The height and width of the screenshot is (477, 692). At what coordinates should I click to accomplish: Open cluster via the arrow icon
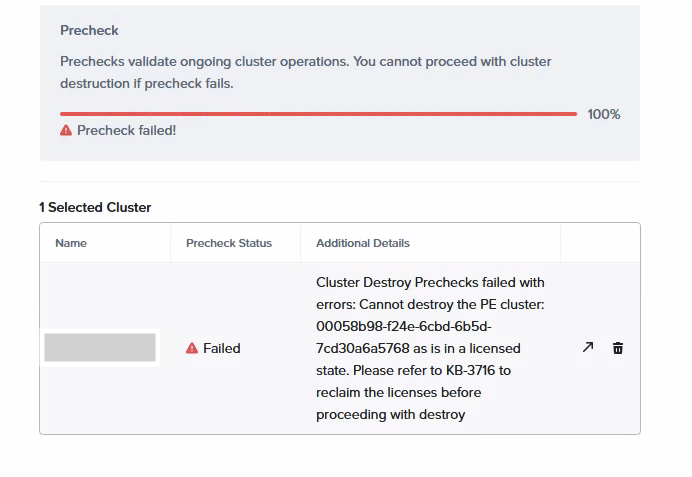[588, 347]
